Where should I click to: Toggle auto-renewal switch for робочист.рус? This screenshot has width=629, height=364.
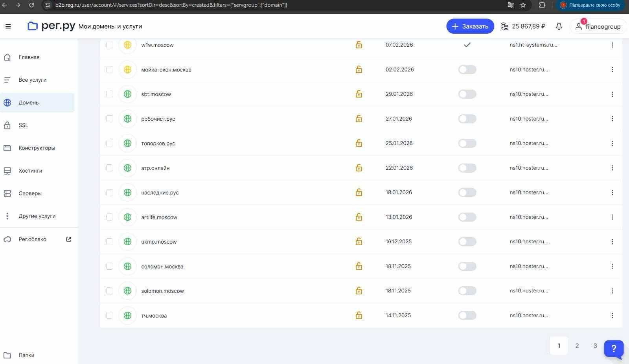(467, 119)
